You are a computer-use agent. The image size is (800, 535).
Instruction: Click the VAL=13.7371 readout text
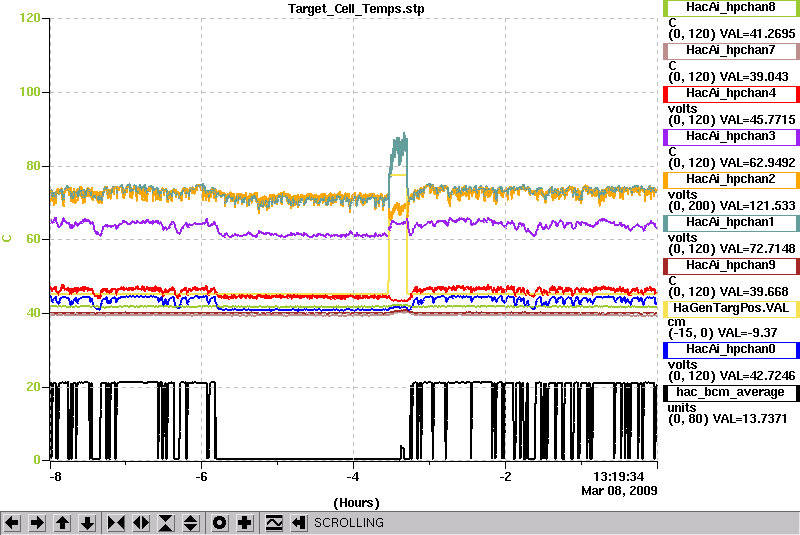[749, 419]
